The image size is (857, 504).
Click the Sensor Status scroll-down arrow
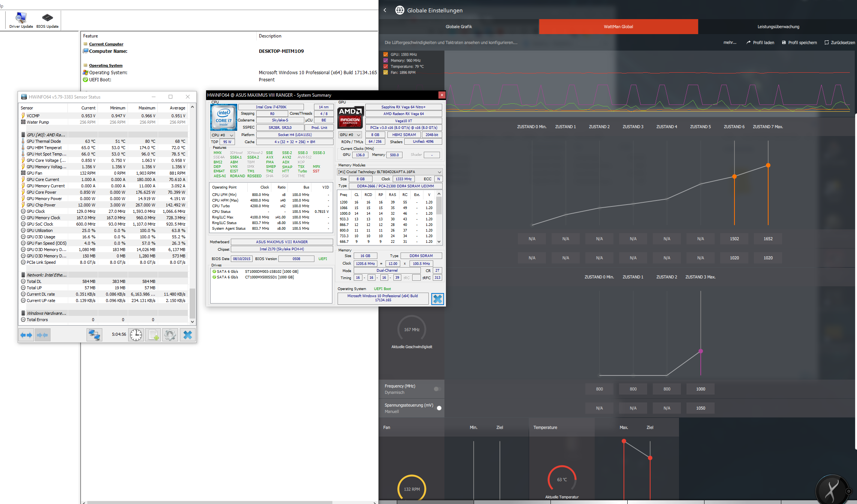tap(192, 322)
